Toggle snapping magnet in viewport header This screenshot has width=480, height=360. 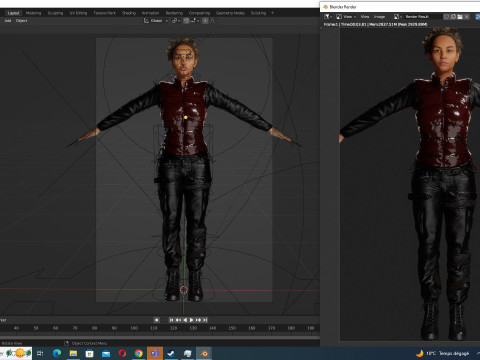pos(186,21)
